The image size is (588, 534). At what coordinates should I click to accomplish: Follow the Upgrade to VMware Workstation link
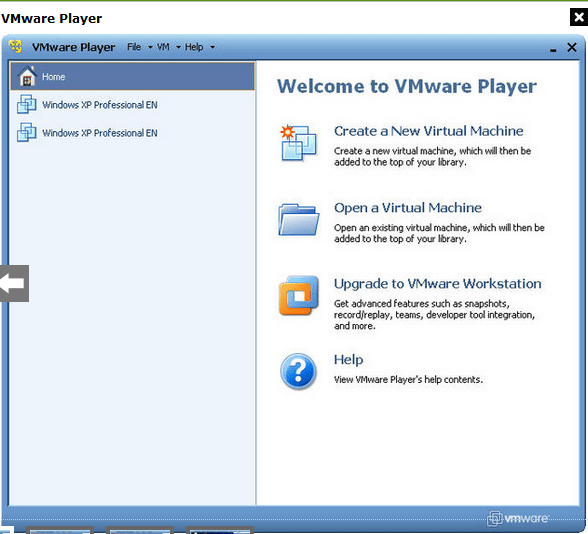[438, 284]
